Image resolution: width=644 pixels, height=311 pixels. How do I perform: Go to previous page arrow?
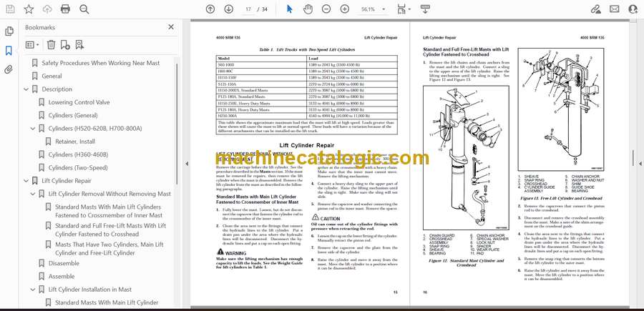point(210,9)
